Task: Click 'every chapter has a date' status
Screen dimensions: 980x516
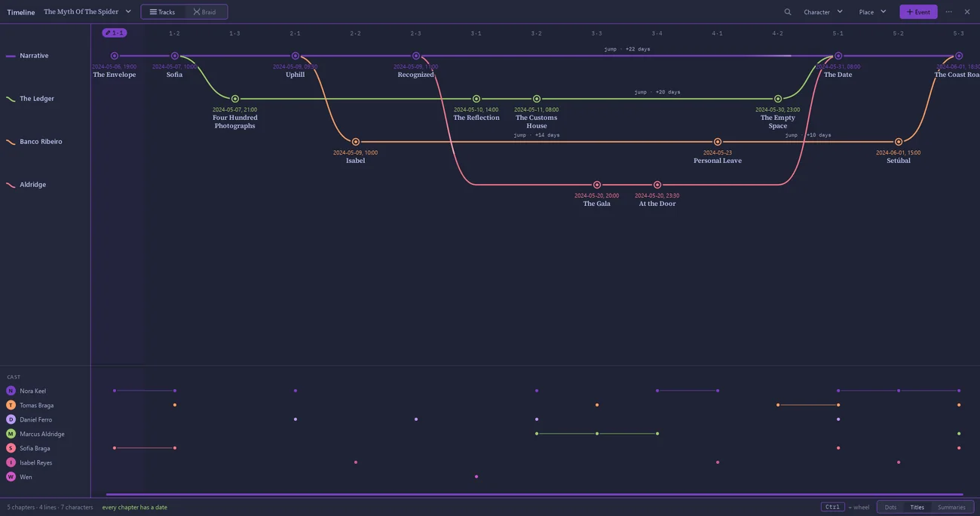Action: [135, 507]
